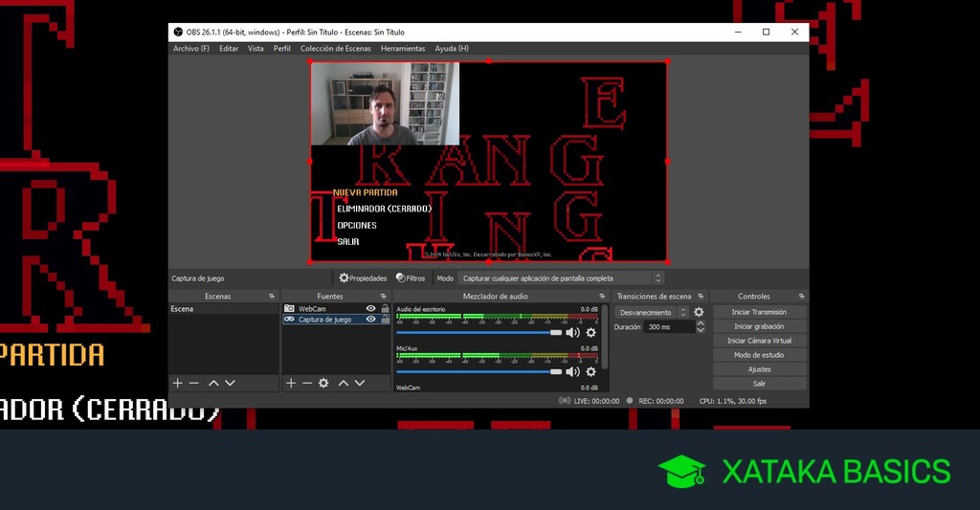The height and width of the screenshot is (510, 980).
Task: Open the Editar menu
Action: click(228, 48)
